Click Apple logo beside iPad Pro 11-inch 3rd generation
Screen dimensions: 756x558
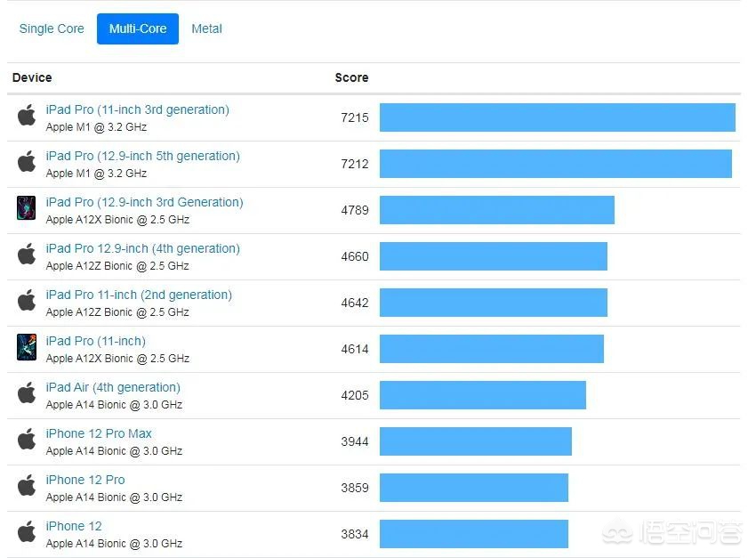tap(27, 116)
